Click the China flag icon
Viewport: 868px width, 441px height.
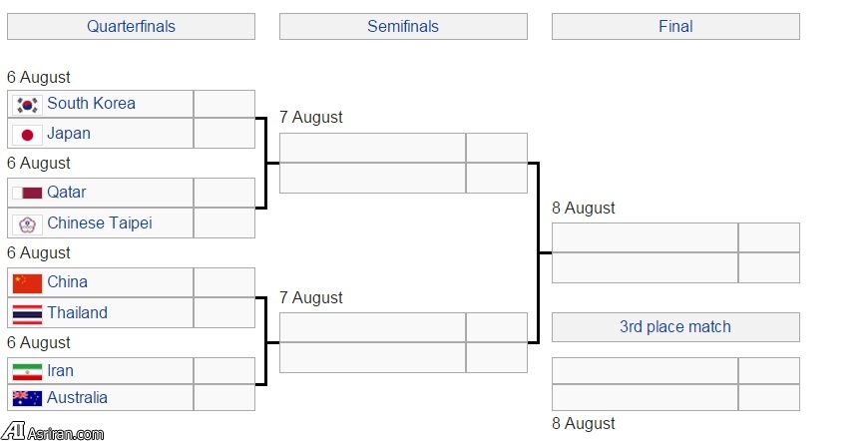[27, 282]
